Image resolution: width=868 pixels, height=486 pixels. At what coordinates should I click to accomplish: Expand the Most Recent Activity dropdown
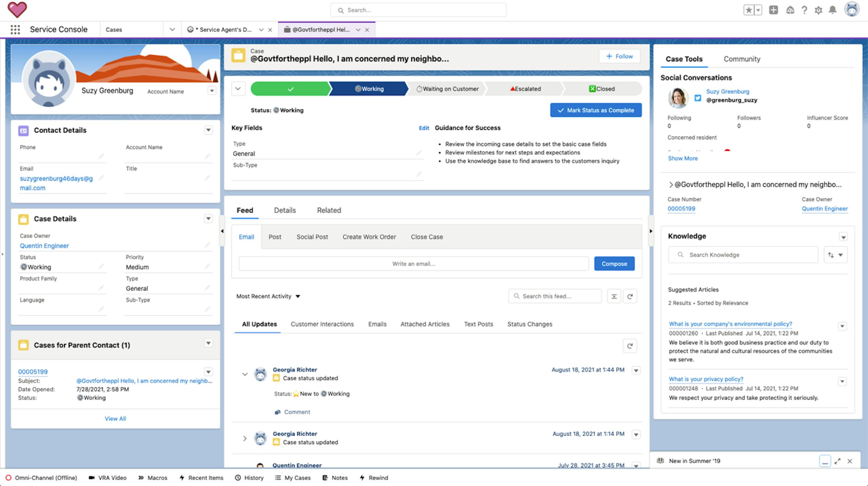click(x=268, y=296)
